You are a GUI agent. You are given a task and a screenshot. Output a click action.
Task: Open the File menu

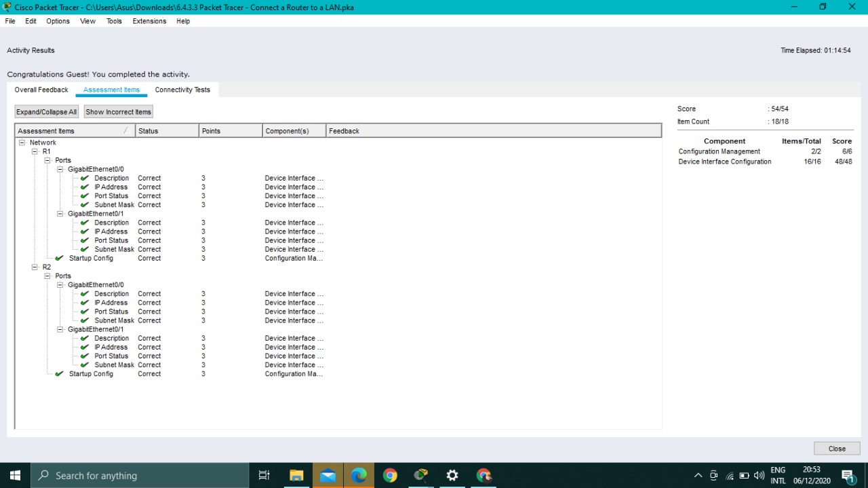[x=10, y=21]
